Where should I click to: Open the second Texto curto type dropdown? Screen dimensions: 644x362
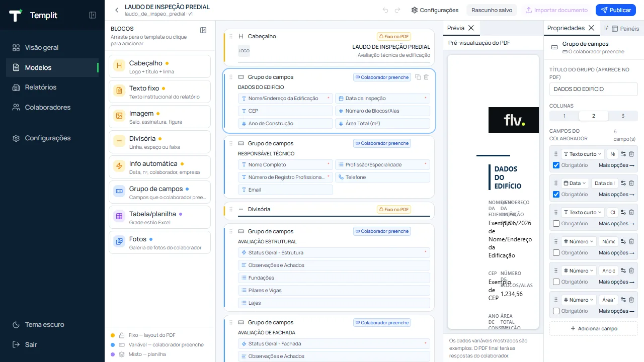[583, 213]
